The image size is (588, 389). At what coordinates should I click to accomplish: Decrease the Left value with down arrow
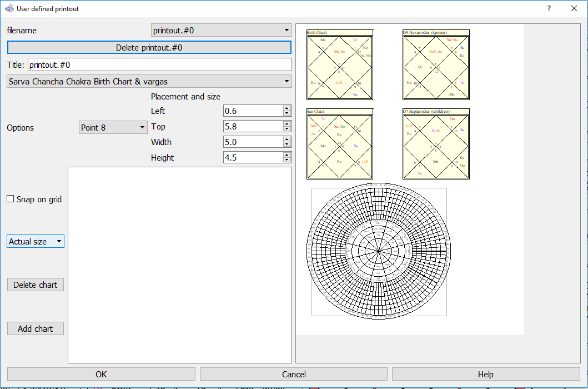tap(287, 113)
